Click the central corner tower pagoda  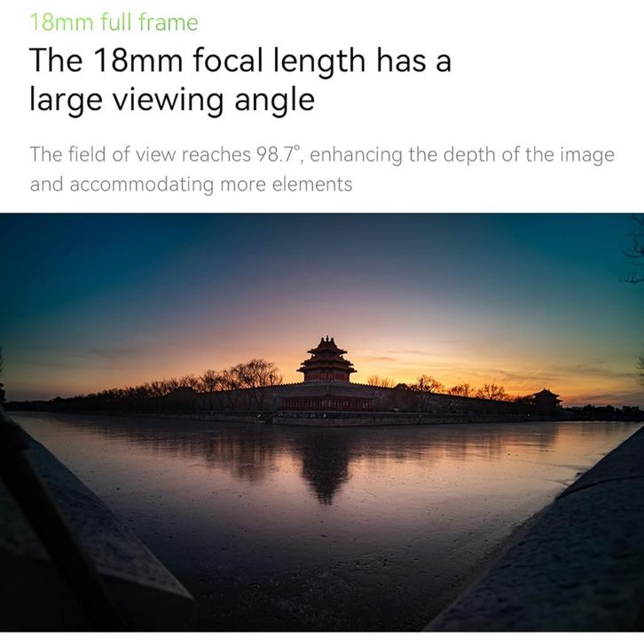click(x=327, y=359)
